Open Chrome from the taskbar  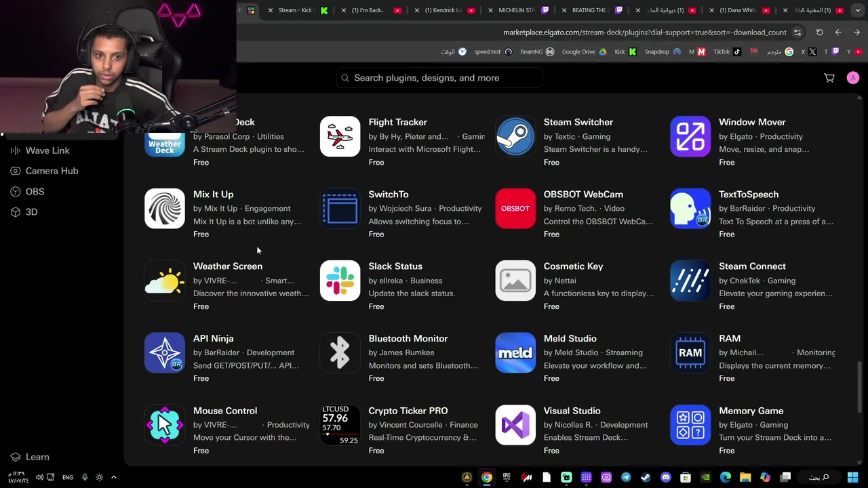[487, 477]
